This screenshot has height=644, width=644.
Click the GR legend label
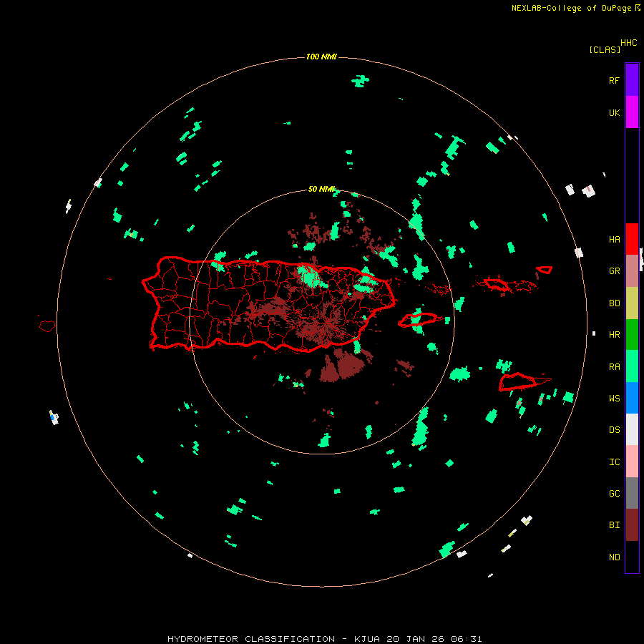pyautogui.click(x=614, y=271)
